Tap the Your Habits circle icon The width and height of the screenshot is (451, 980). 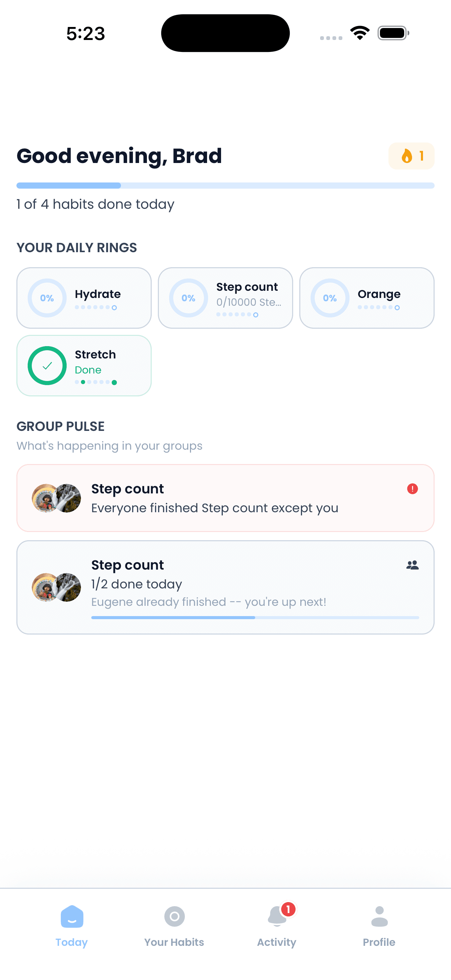(175, 916)
